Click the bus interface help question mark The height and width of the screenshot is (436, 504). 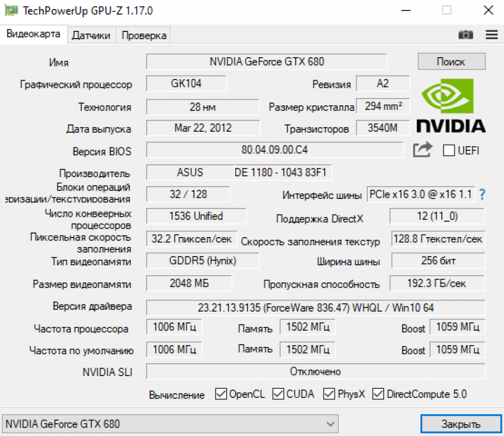483,194
